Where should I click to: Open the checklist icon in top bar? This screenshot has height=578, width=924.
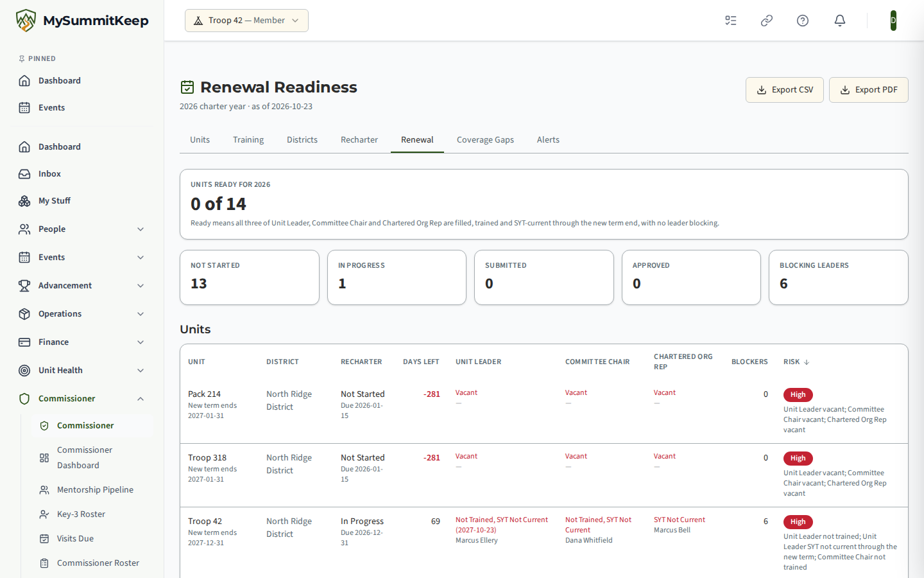click(731, 21)
